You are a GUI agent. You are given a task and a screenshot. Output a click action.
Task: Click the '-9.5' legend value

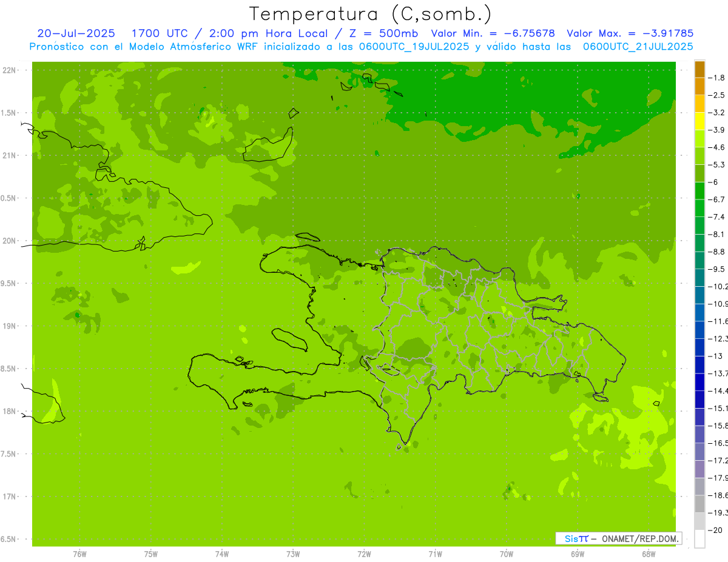[718, 269]
